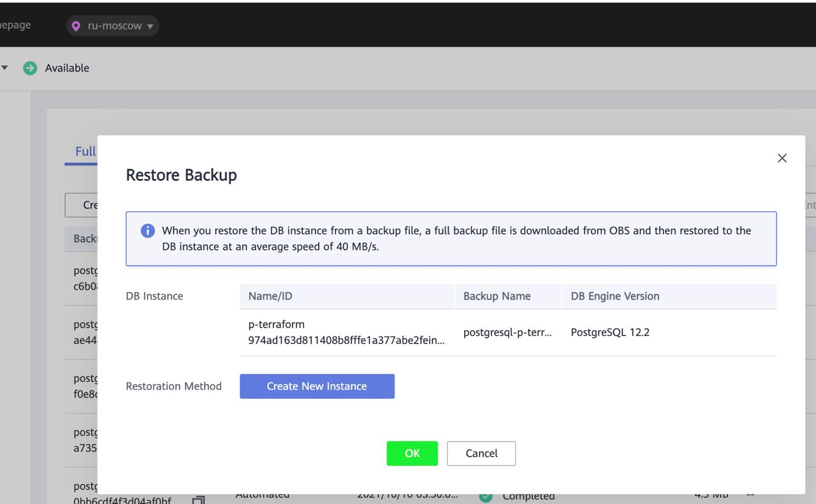The image size is (816, 504).
Task: Click the PostgreSQL 12.2 engine version cell
Action: (610, 332)
